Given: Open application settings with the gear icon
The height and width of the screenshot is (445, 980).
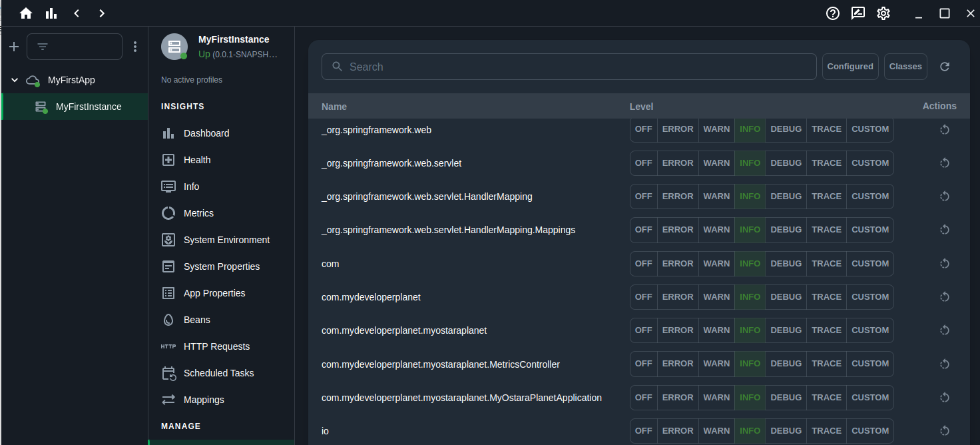Looking at the screenshot, I should coord(883,13).
